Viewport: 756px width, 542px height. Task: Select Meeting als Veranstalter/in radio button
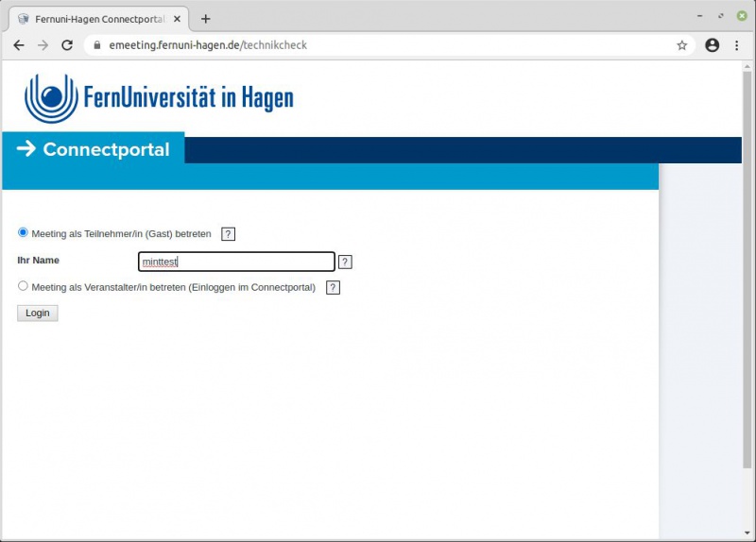[x=23, y=286]
